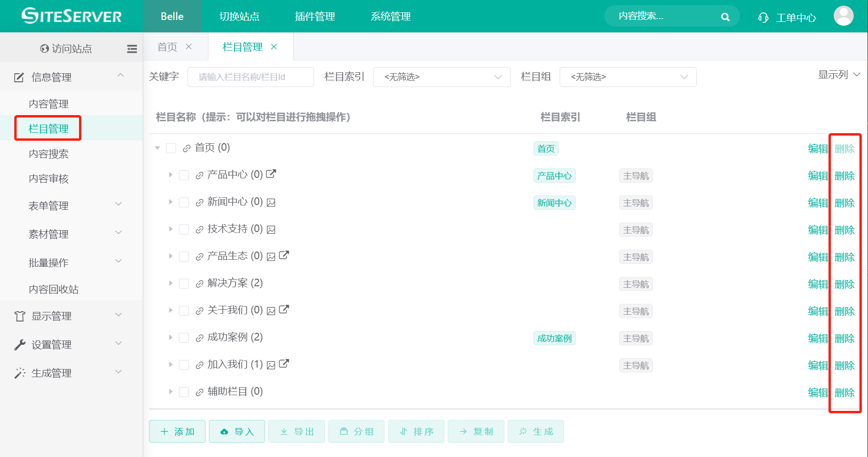The image size is (868, 457).
Task: Click the 编辑 link for 成功案例
Action: click(817, 338)
